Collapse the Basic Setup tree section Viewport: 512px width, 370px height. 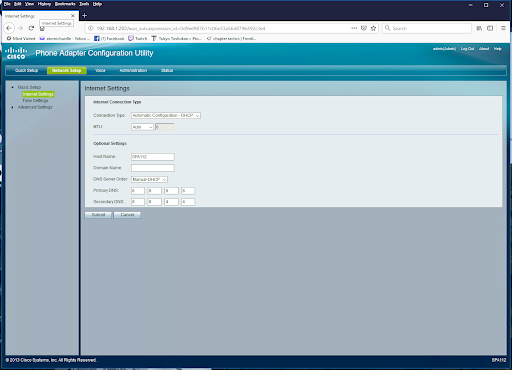click(13, 87)
